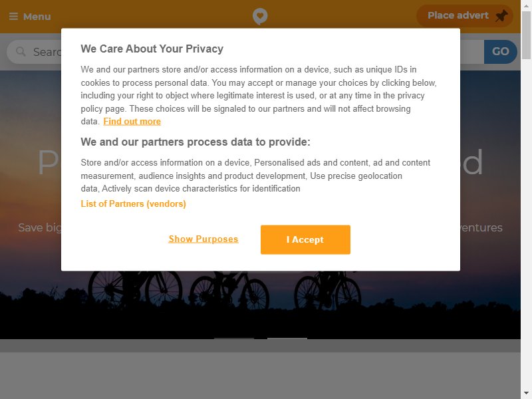The width and height of the screenshot is (532, 399).
Task: Click the scrollbar up arrow
Action: 526,5
